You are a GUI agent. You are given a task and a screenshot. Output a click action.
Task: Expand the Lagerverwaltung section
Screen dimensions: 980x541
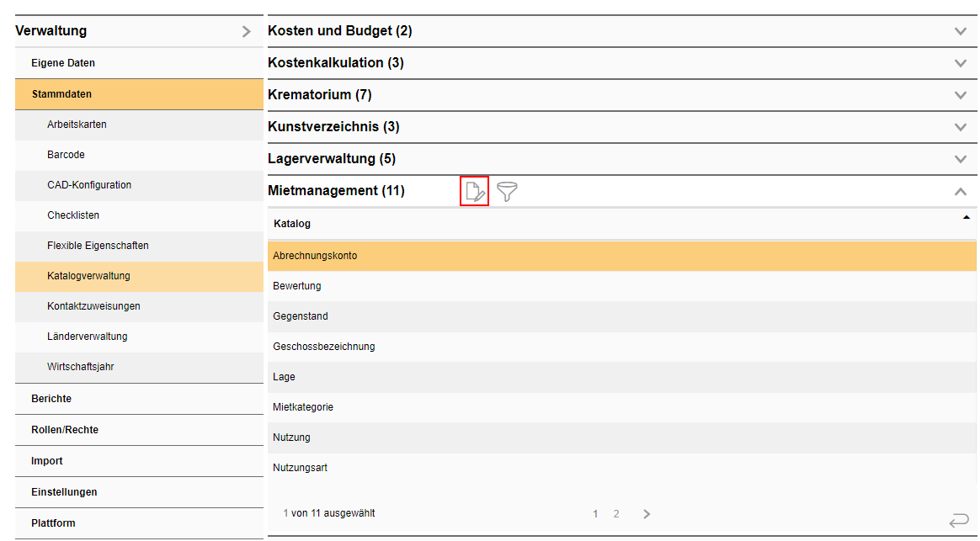point(960,159)
